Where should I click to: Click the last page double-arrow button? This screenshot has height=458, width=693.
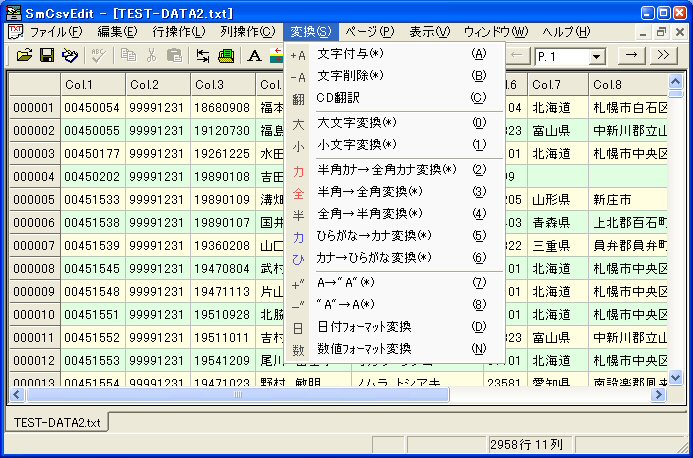663,56
